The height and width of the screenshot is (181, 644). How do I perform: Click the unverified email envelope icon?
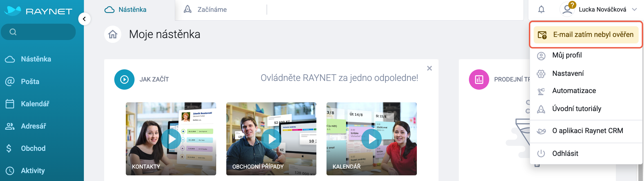(x=542, y=35)
